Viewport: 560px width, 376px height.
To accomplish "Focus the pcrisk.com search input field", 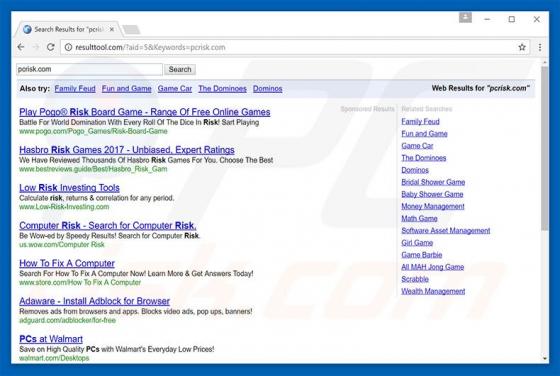I will pos(89,69).
